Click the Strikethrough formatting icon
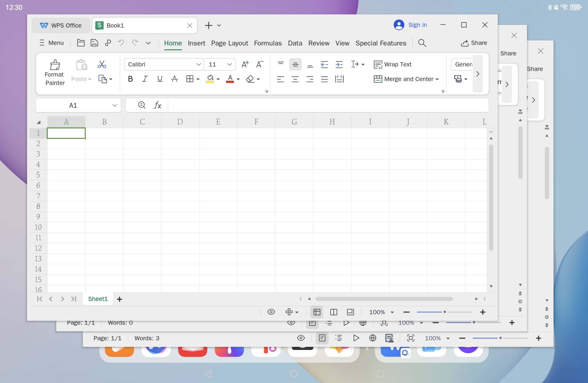This screenshot has height=383, width=588. pyautogui.click(x=175, y=79)
